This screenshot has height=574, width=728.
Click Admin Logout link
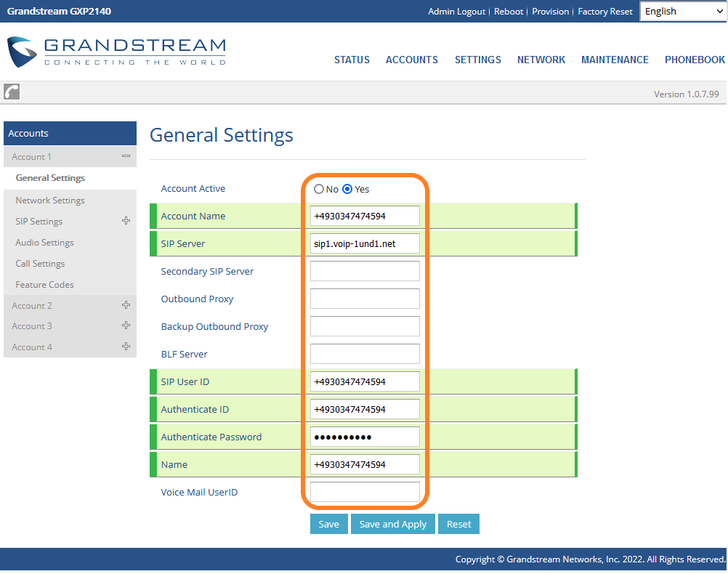(456, 12)
